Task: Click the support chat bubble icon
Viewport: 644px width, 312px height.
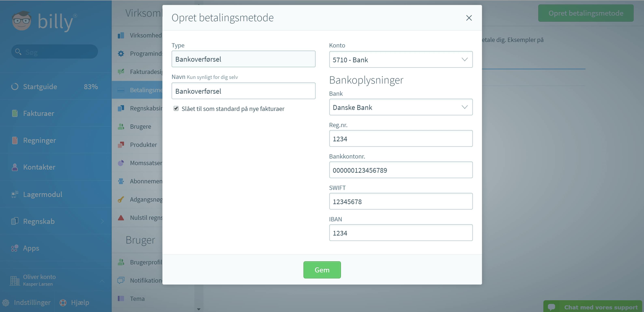Action: [551, 307]
